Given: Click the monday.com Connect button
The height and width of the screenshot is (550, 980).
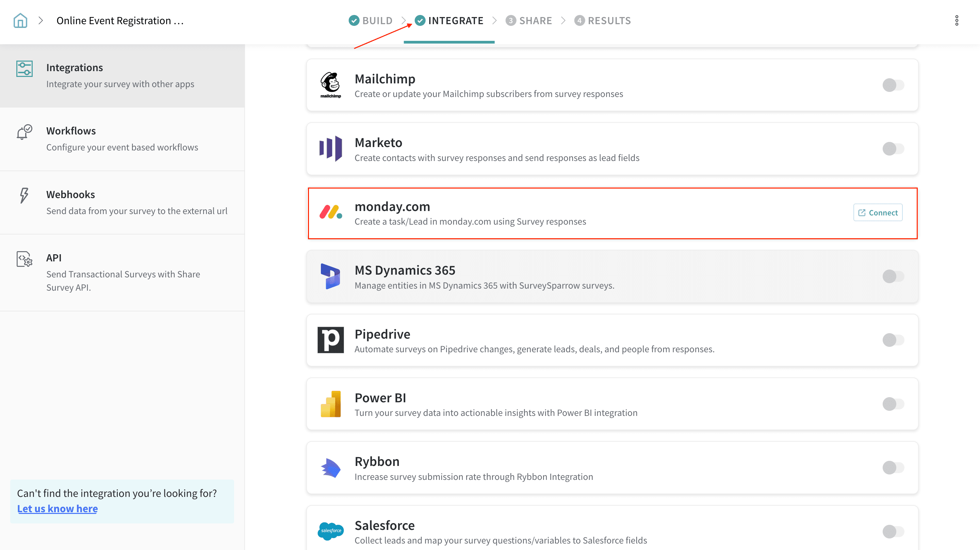Looking at the screenshot, I should [877, 212].
